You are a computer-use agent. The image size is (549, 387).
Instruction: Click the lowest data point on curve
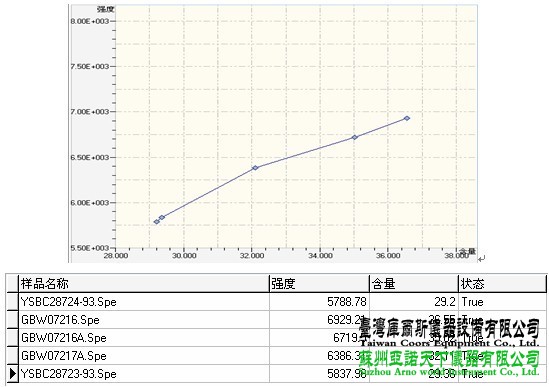(x=157, y=222)
